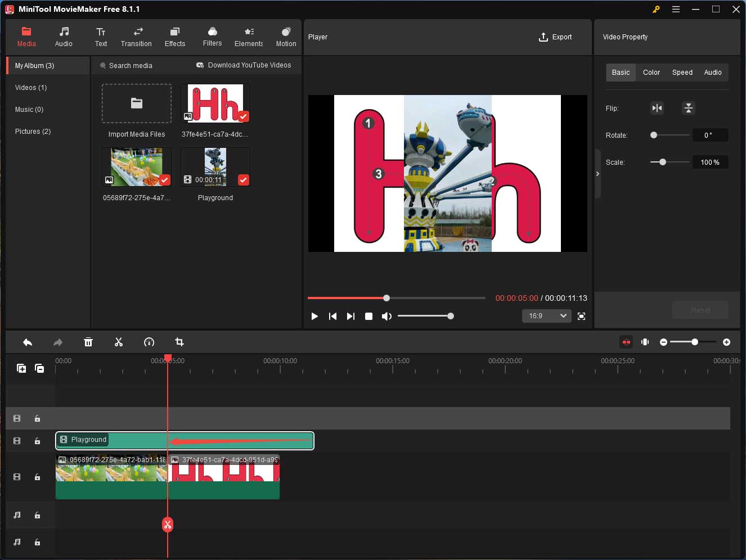Lock the first music track
Viewport: 746px width, 560px height.
(37, 515)
